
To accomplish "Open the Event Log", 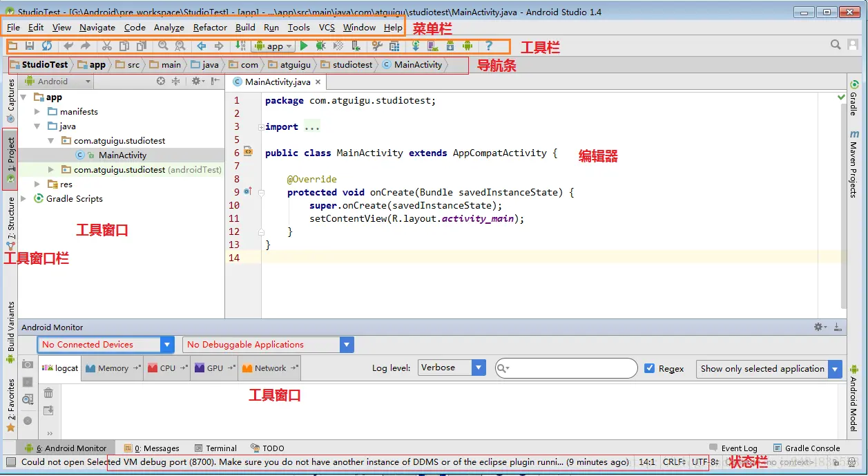I will [733, 448].
